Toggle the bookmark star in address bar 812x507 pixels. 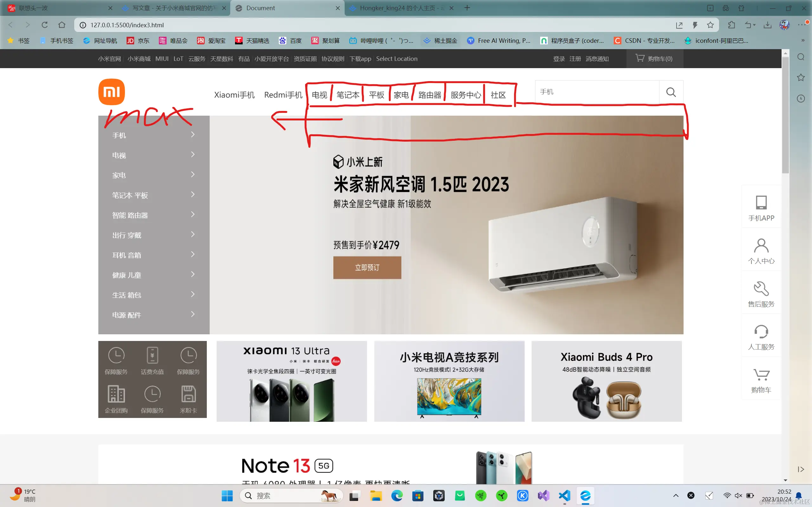coord(710,25)
